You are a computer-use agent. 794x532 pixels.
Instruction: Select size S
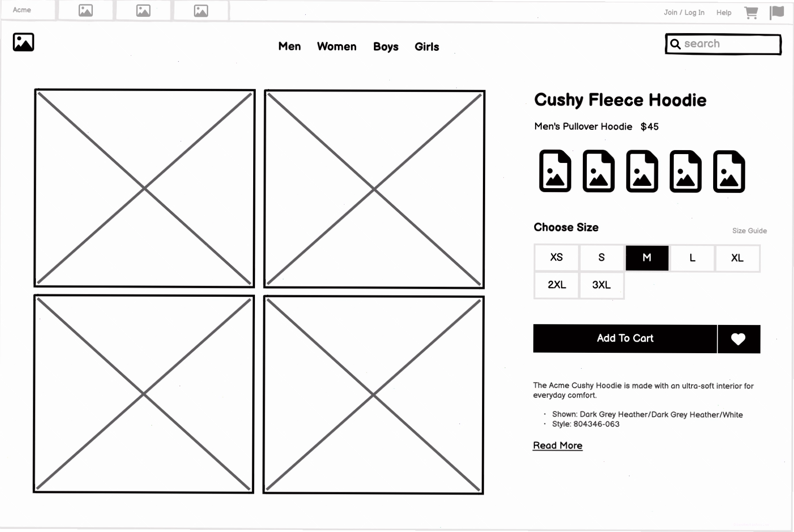(602, 257)
